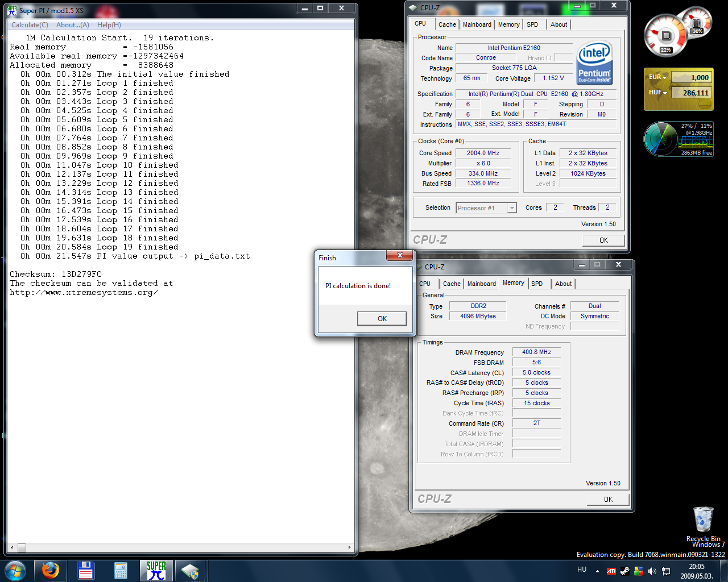Click OK in the lower CPU-Z Memory window
The height and width of the screenshot is (582, 728).
click(608, 500)
